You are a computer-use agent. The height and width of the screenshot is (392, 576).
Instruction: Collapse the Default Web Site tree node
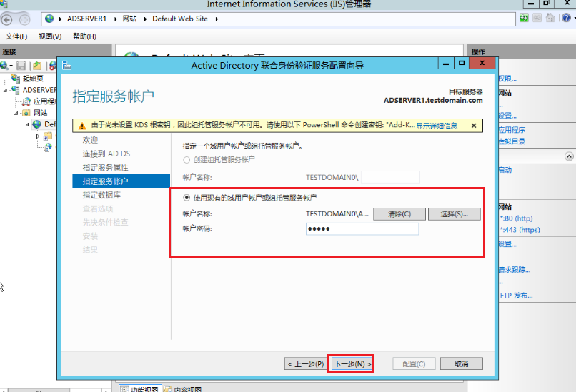pyautogui.click(x=27, y=125)
